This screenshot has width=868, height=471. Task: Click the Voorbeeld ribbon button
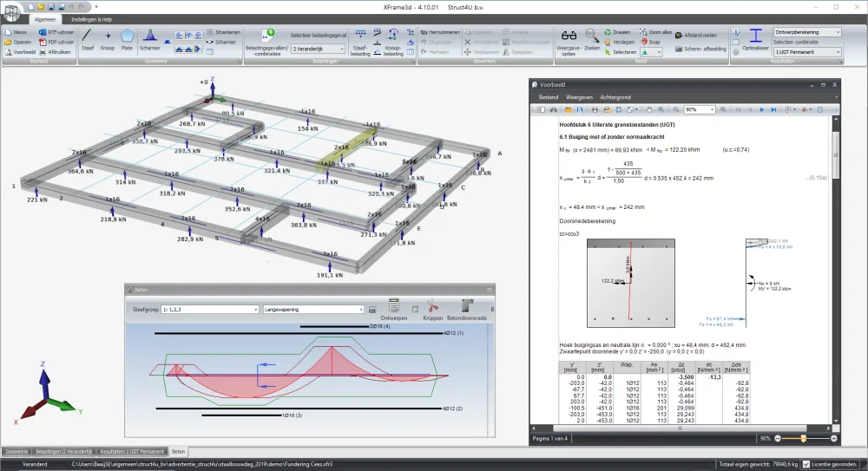click(20, 52)
